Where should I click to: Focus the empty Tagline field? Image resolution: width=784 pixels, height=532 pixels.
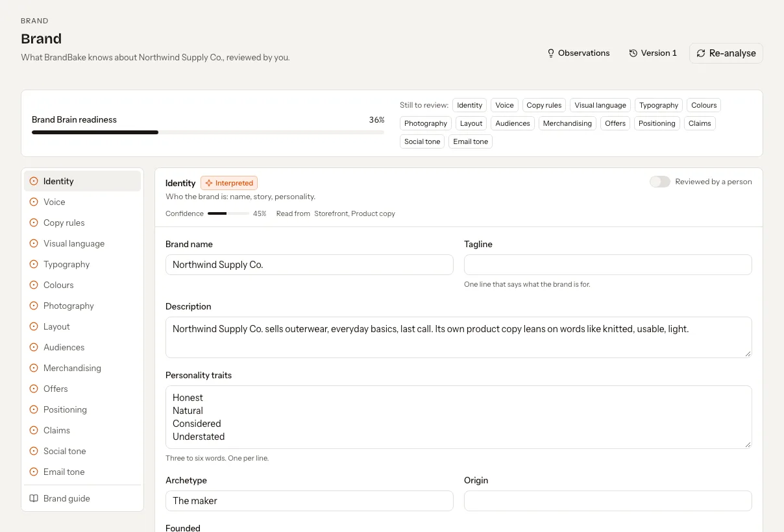pos(608,265)
